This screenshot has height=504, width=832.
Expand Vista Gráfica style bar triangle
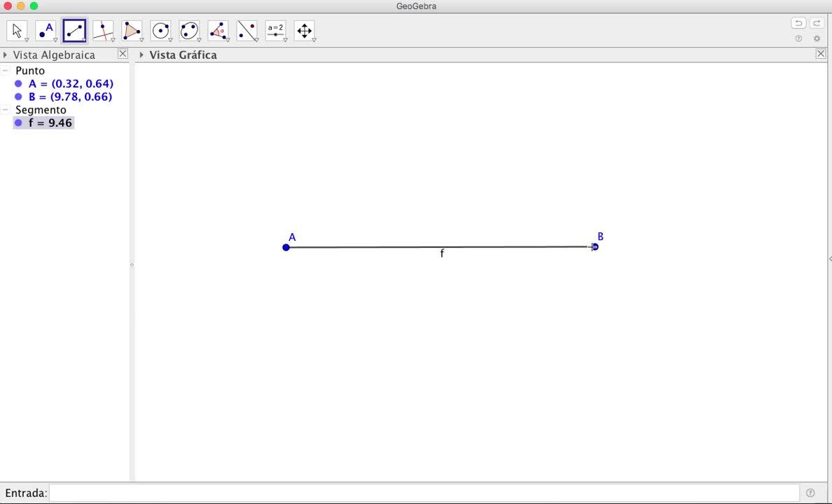point(141,55)
